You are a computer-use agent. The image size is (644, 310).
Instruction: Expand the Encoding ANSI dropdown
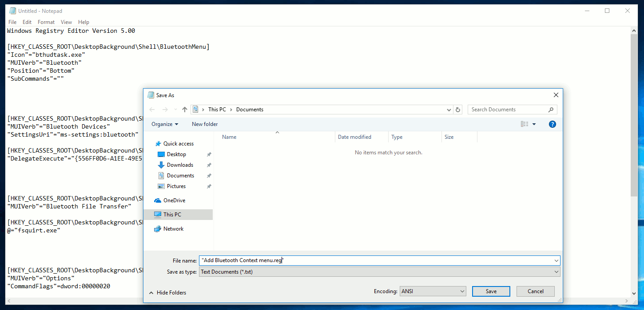(432, 291)
